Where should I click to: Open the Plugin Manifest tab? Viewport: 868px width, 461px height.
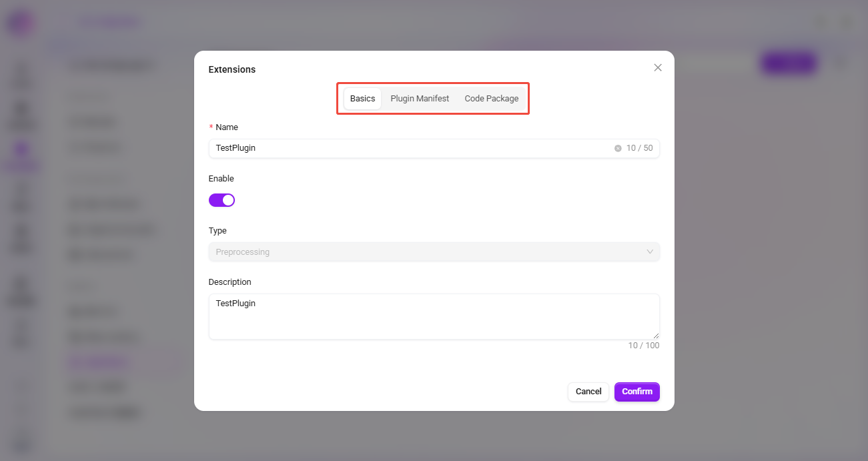point(420,99)
